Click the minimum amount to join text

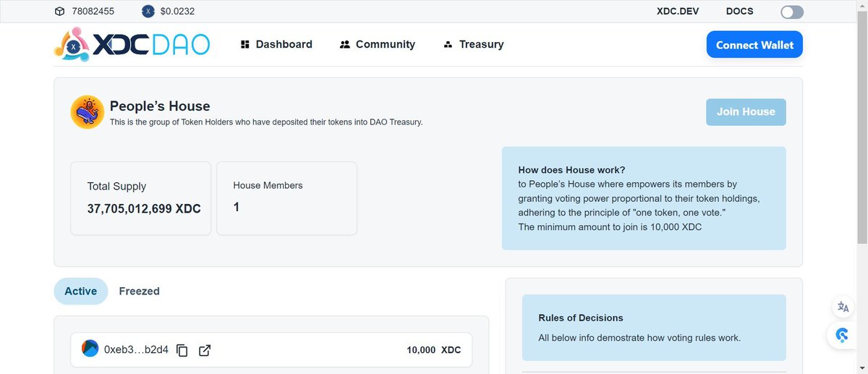click(x=610, y=227)
